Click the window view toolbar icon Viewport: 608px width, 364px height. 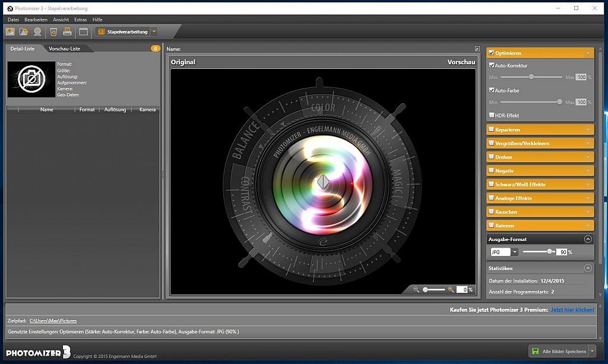pos(83,32)
